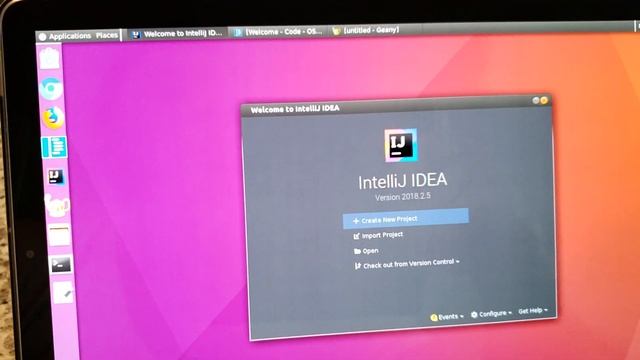
Task: Click the Configure gear icon
Action: coord(474,315)
